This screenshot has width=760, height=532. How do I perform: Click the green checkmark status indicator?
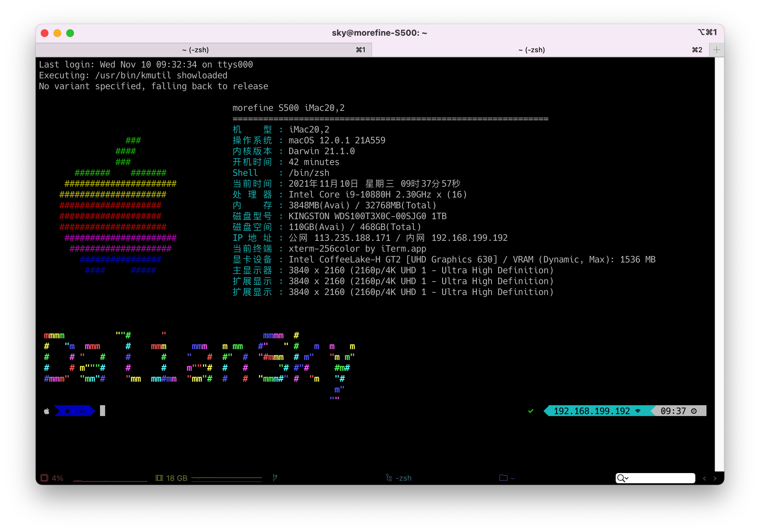[x=531, y=411]
